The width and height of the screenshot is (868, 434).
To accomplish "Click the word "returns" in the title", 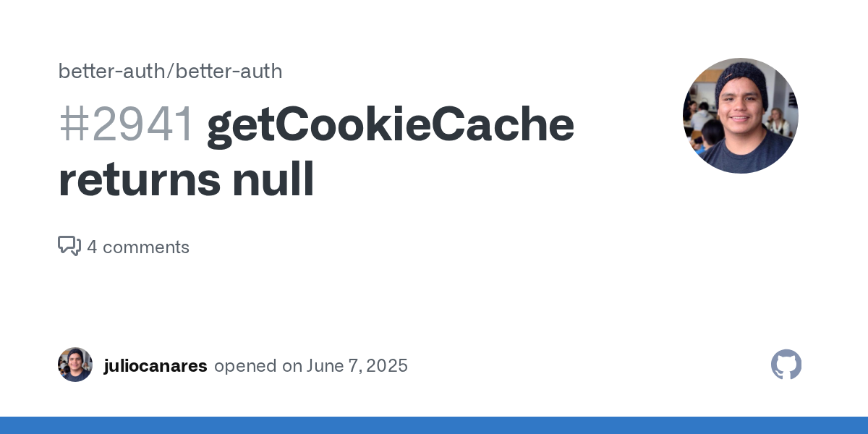I will point(140,179).
